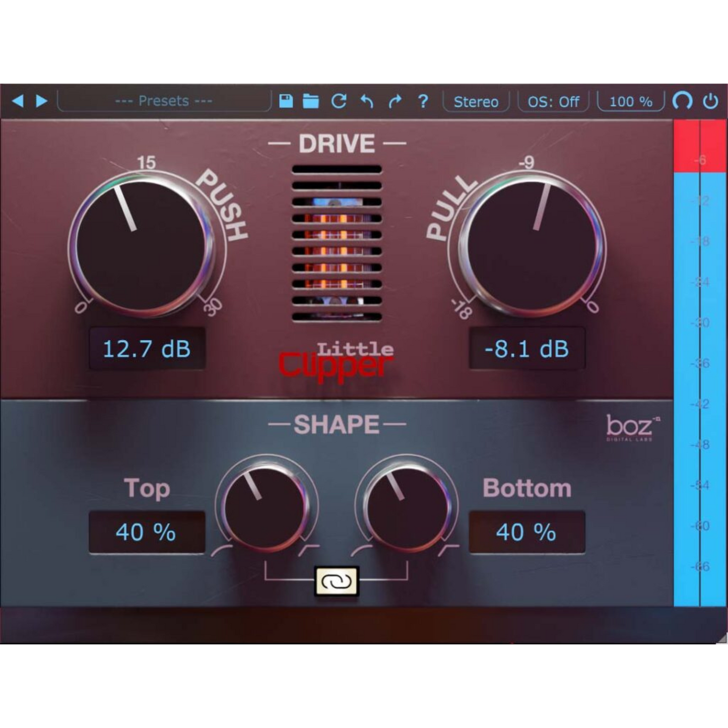
Task: Toggle the plugin power bypass button
Action: pos(710,101)
